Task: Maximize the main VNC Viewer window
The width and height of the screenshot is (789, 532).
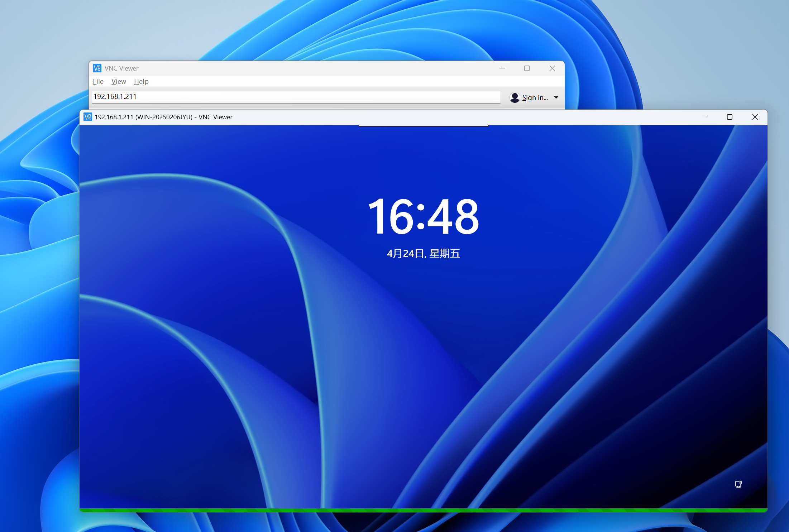Action: click(x=527, y=68)
